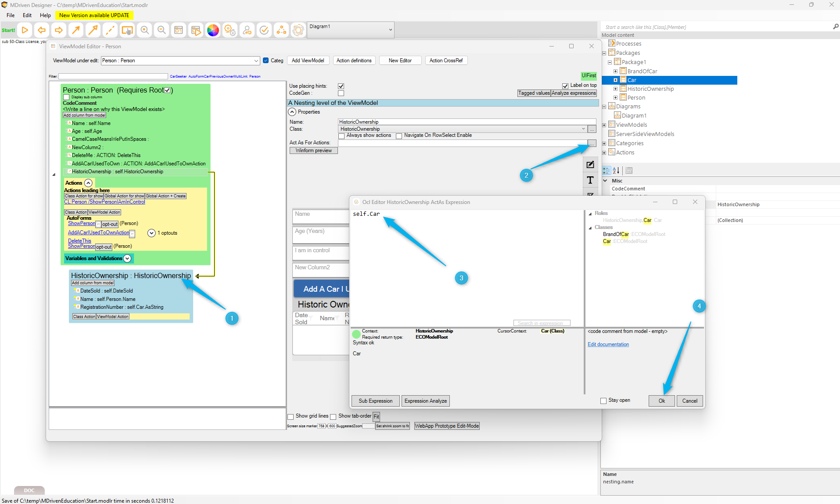Screen dimensions: 840x504
Task: Click the large T text tool icon
Action: pos(590,180)
